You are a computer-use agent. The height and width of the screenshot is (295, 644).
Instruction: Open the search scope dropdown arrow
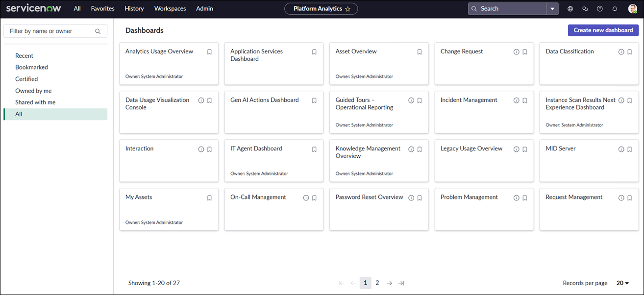pos(552,9)
